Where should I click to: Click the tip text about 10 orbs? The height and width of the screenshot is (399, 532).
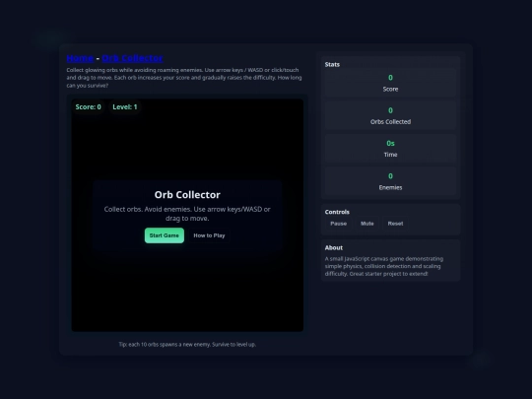point(187,345)
